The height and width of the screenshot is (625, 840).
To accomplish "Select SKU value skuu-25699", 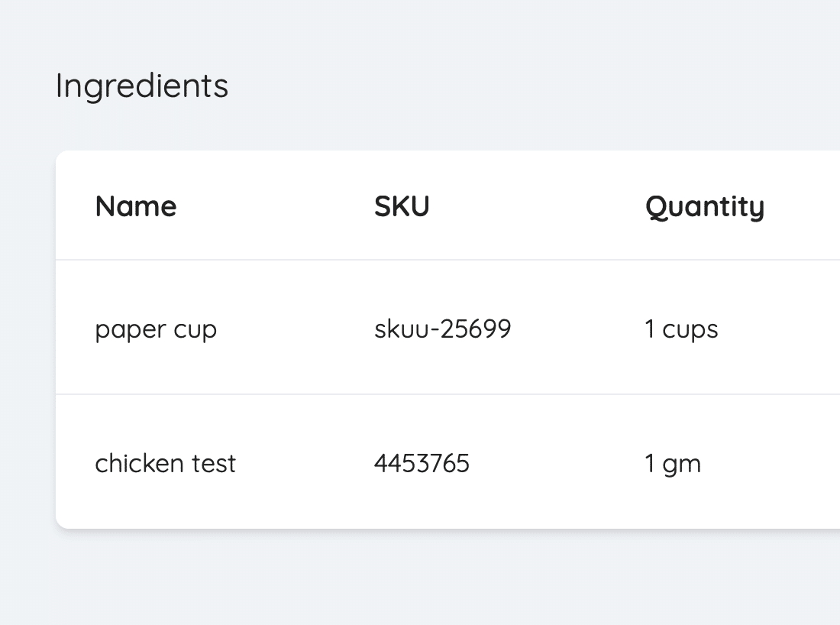I will pyautogui.click(x=442, y=329).
